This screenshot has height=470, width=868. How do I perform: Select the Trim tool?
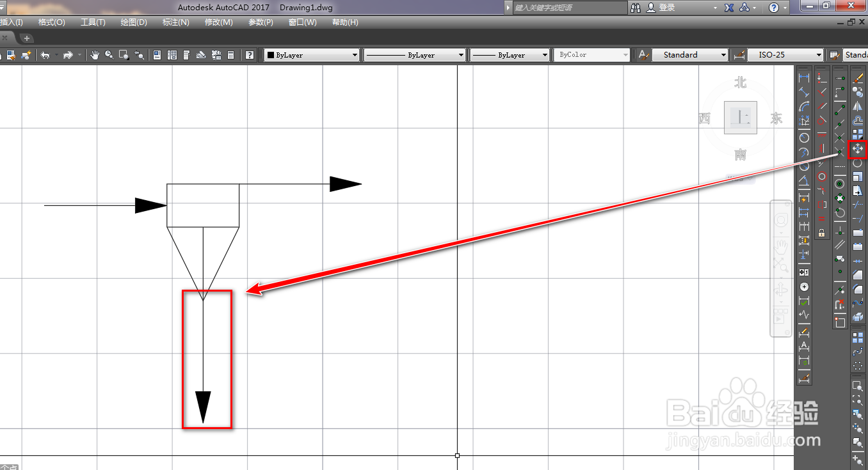coord(858,205)
